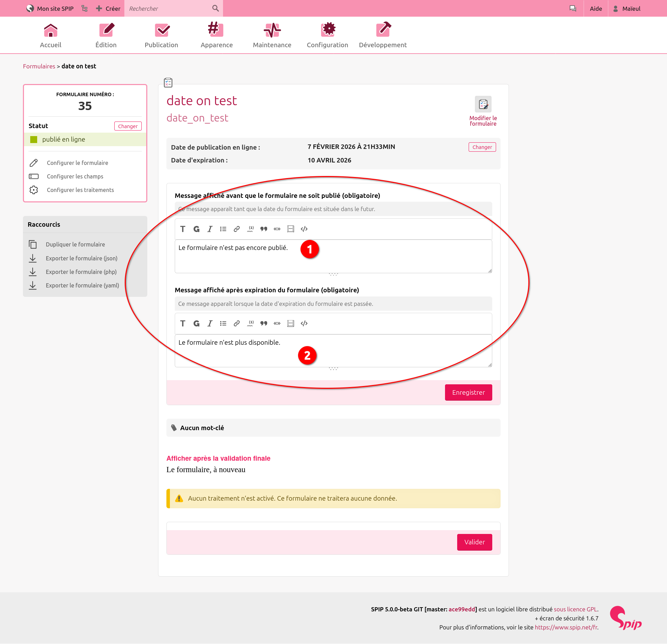
Task: Click the site tree navigation icon in top bar
Action: pyautogui.click(x=84, y=8)
